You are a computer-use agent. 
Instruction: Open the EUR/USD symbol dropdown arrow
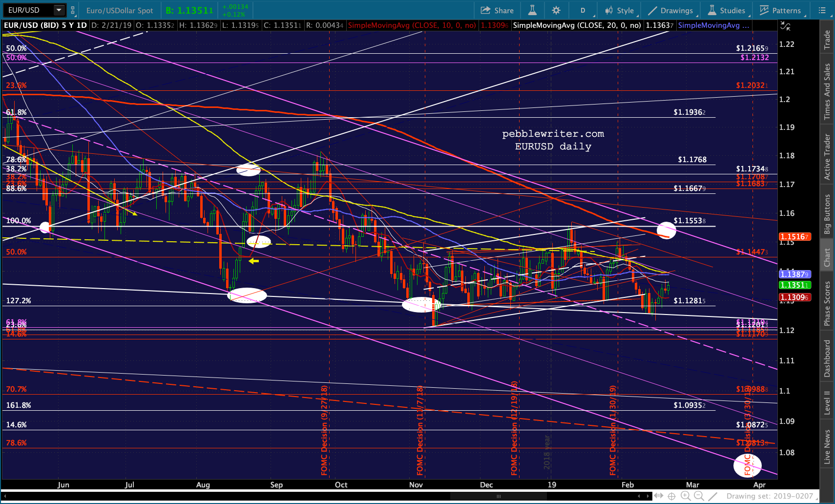(59, 10)
